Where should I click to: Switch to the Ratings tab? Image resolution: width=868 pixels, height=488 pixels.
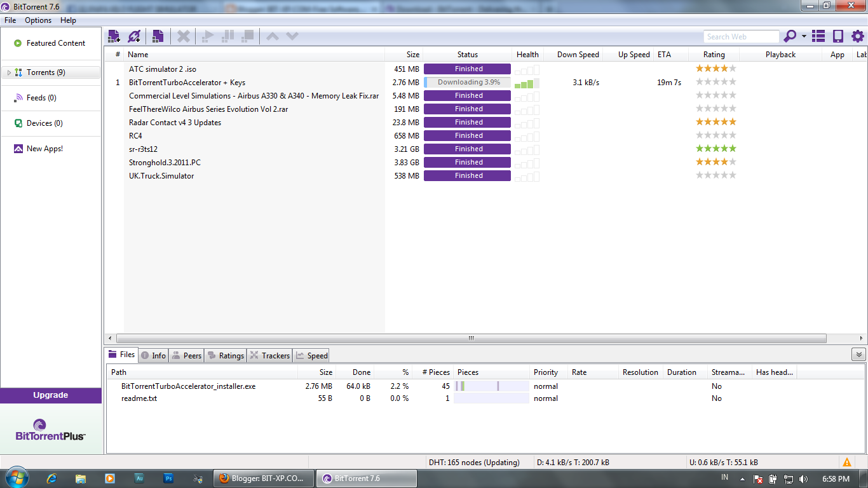pyautogui.click(x=226, y=355)
